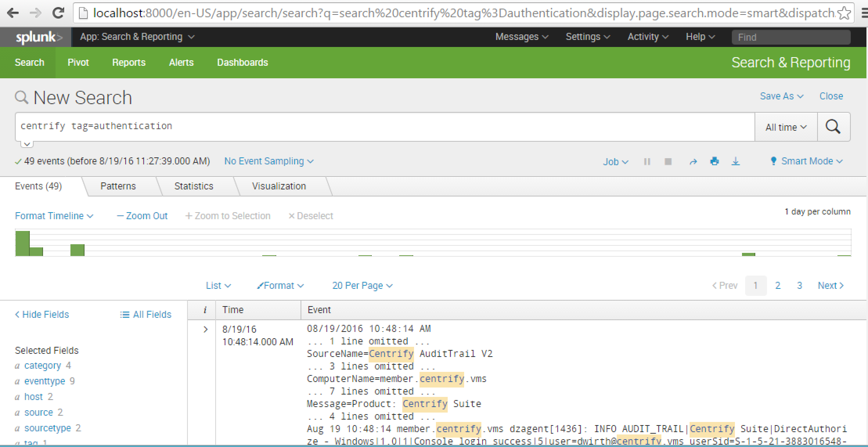Share the search job
This screenshot has width=868, height=447.
(693, 161)
